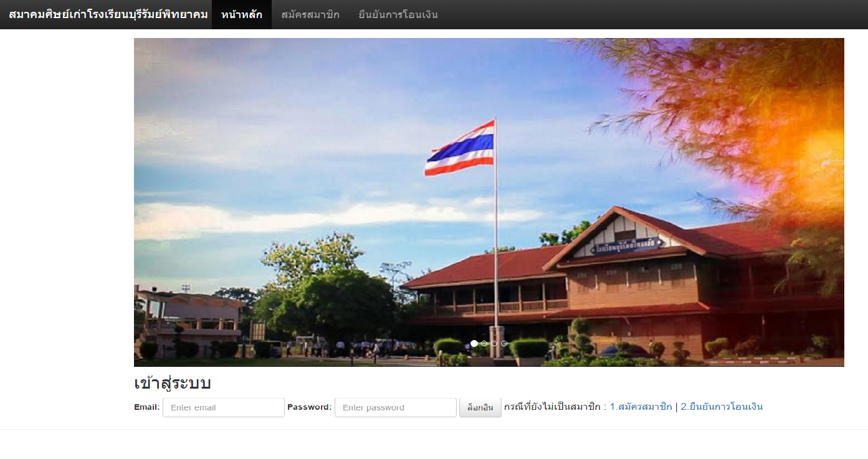Viewport: 868px width, 459px height.
Task: Click the Email: field label
Action: click(147, 407)
